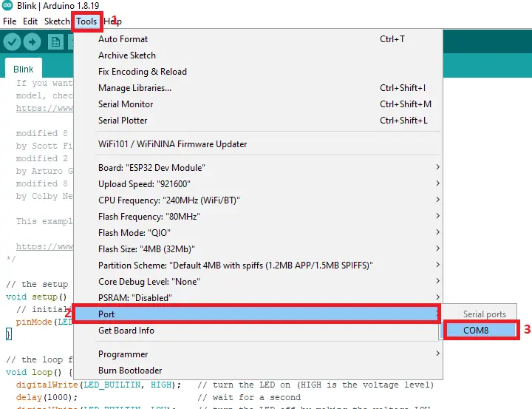Click the "// the setup" comment line
Image resolution: width=532 pixels, height=409 pixels.
37,284
